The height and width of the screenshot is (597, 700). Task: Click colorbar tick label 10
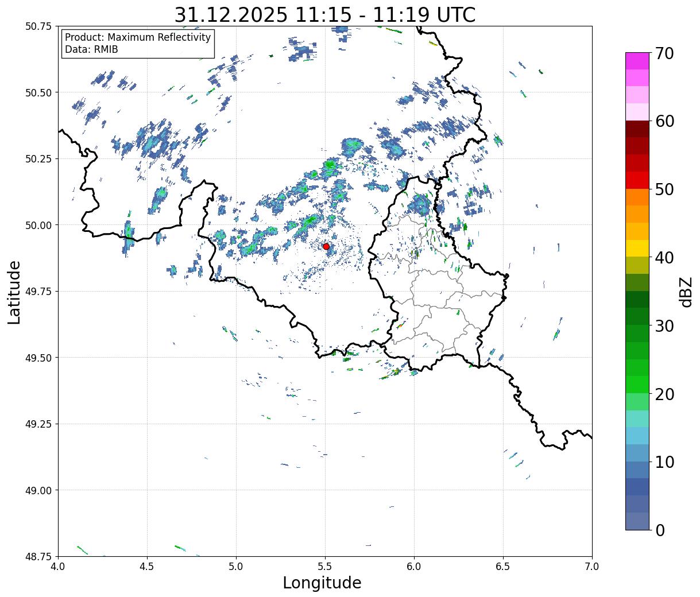click(x=665, y=462)
